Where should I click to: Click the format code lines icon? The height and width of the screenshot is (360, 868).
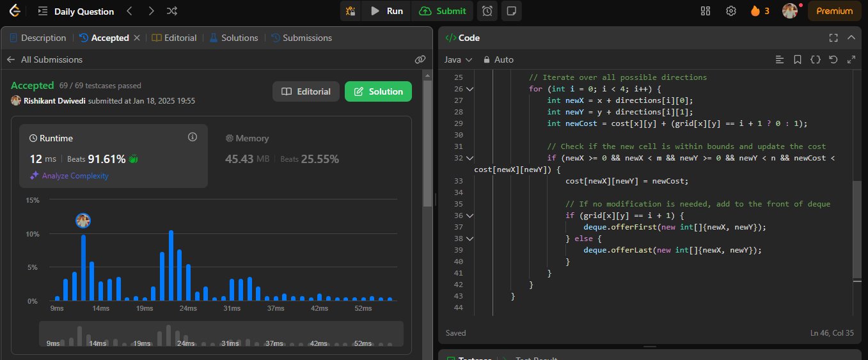779,59
